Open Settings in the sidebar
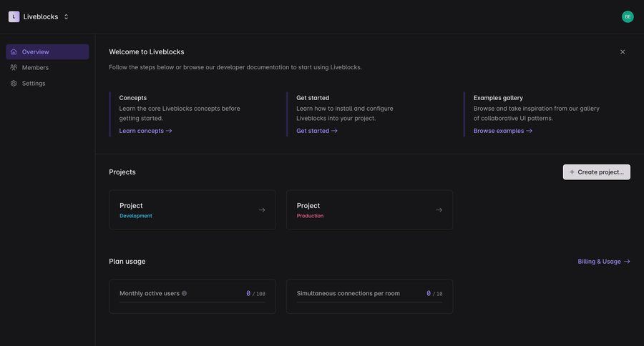 [47, 84]
